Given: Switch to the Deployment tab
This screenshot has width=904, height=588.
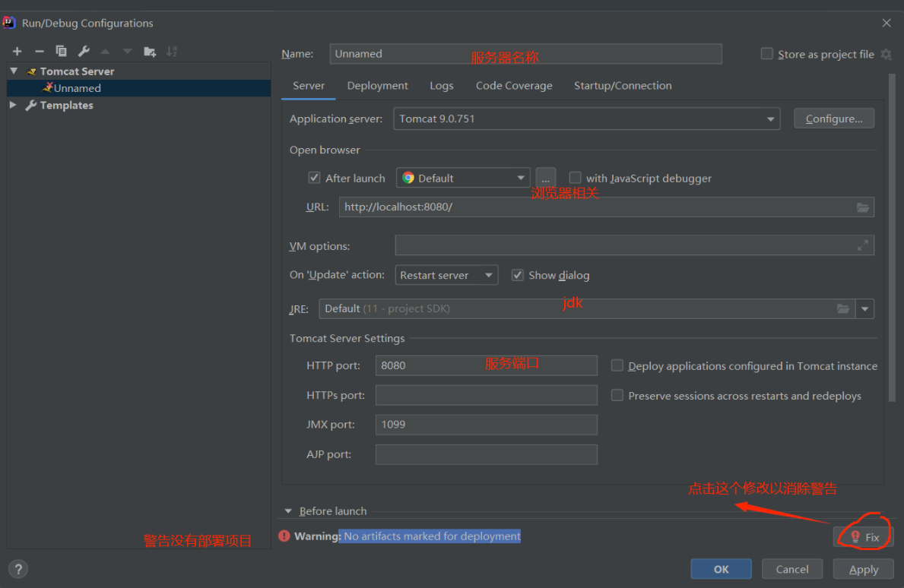Looking at the screenshot, I should (378, 86).
